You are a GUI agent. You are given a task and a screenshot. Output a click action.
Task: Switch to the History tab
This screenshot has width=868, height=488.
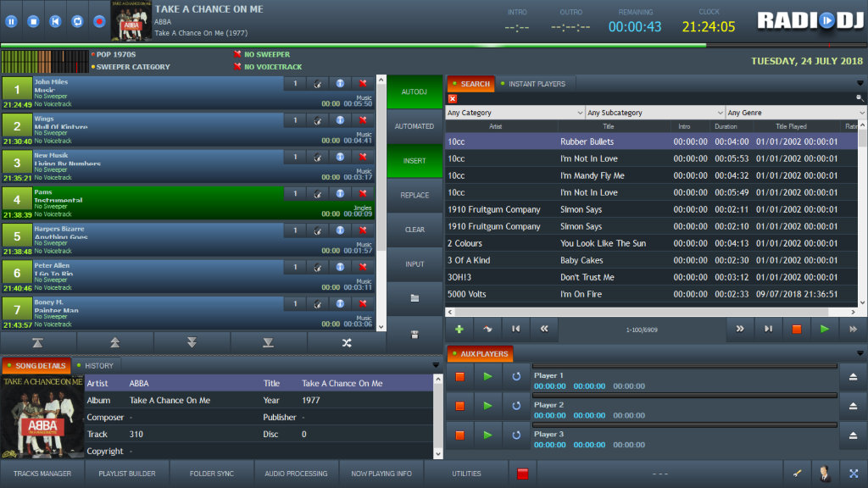coord(98,365)
